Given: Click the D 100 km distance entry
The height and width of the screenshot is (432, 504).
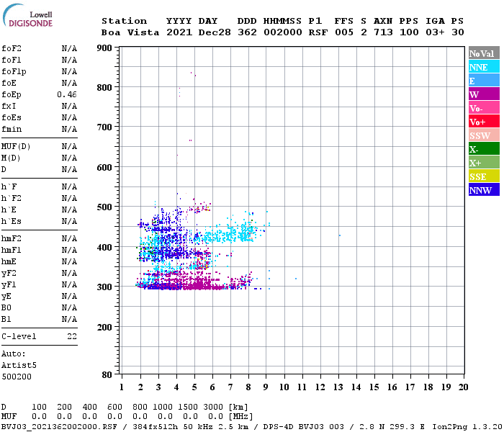Looking at the screenshot, I should 39,407.
